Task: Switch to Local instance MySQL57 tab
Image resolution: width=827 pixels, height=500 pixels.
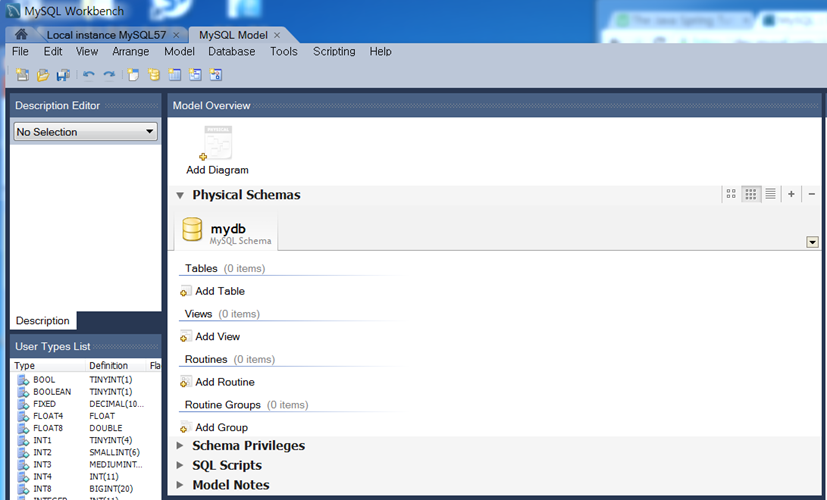Action: (107, 35)
